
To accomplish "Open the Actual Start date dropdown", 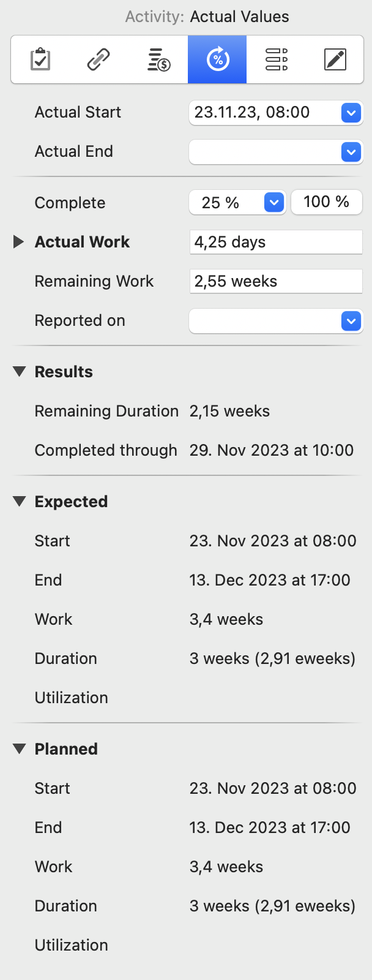I will pyautogui.click(x=351, y=113).
